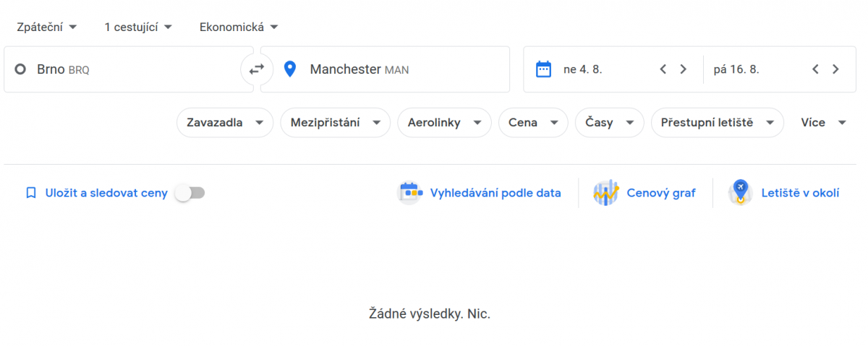Move return date one day later

click(x=835, y=69)
